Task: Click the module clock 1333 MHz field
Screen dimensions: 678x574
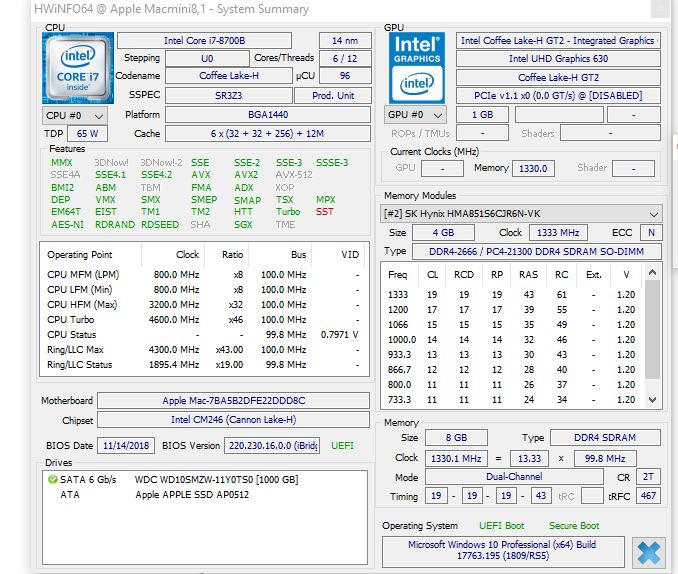Action: point(558,233)
